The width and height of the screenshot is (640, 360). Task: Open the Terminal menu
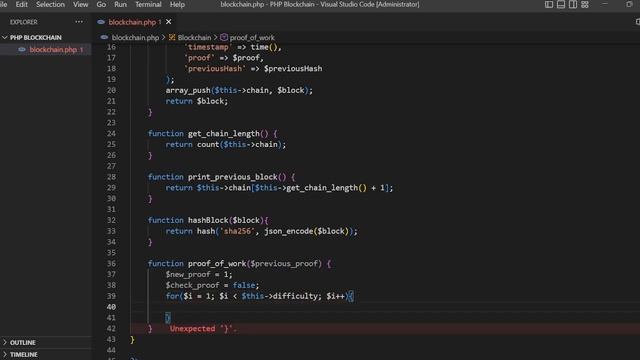[x=148, y=4]
